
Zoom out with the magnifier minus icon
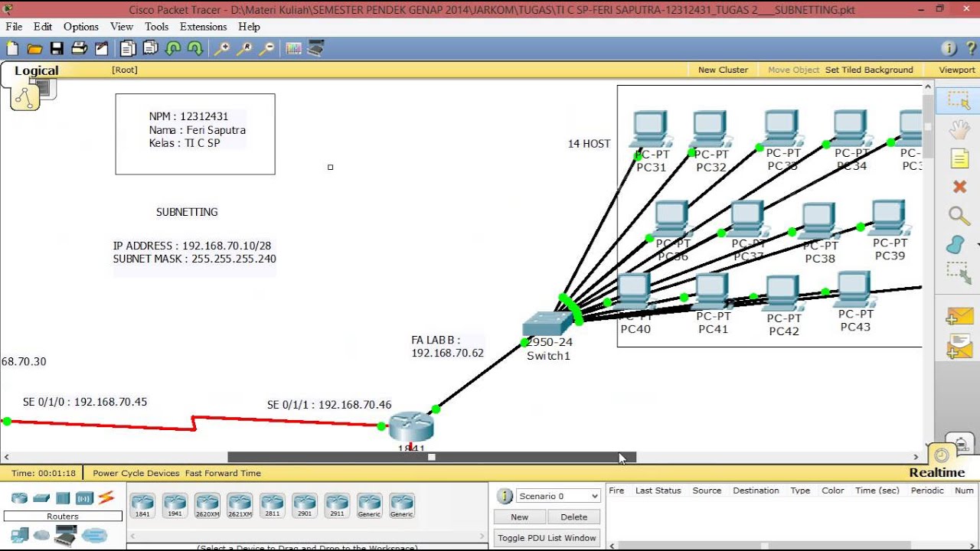(266, 48)
